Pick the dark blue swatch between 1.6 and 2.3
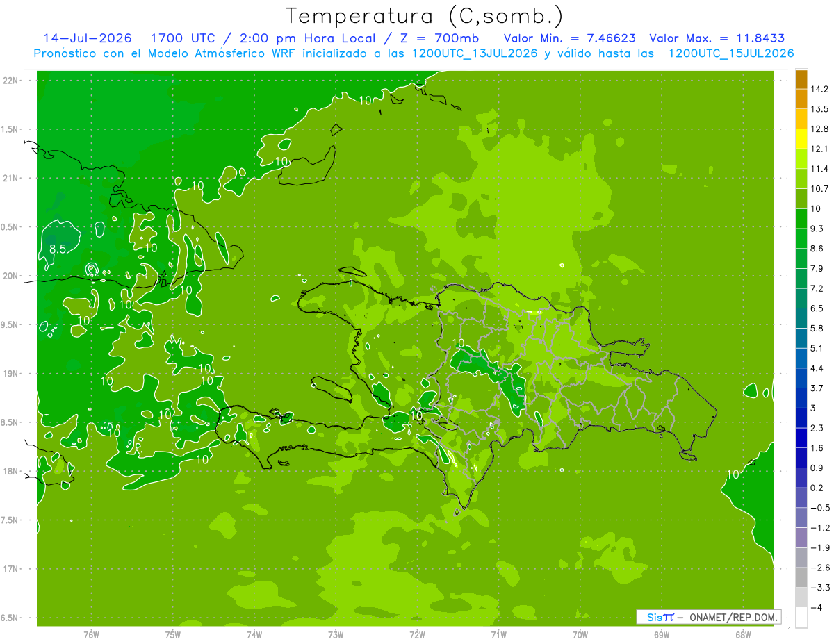The image size is (834, 644). [x=801, y=438]
